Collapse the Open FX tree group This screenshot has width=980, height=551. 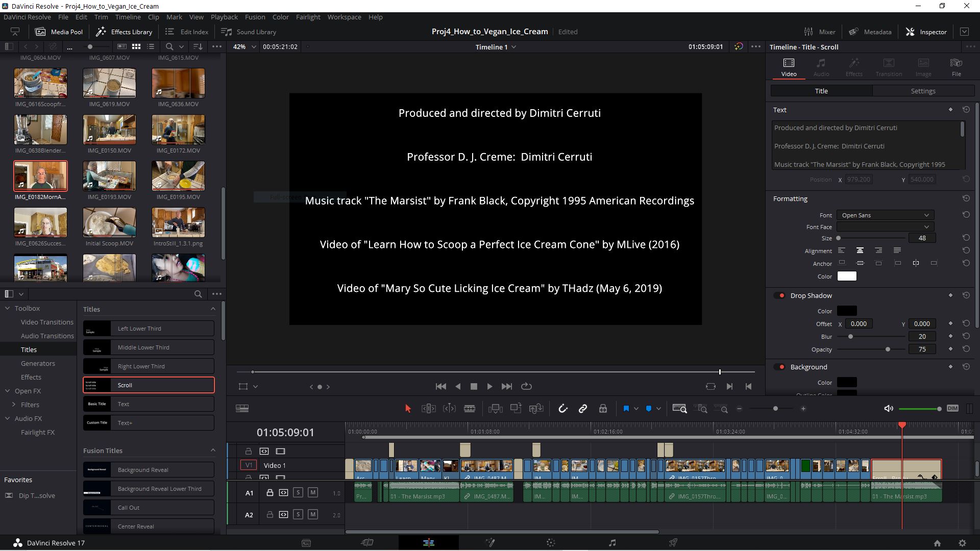point(8,391)
